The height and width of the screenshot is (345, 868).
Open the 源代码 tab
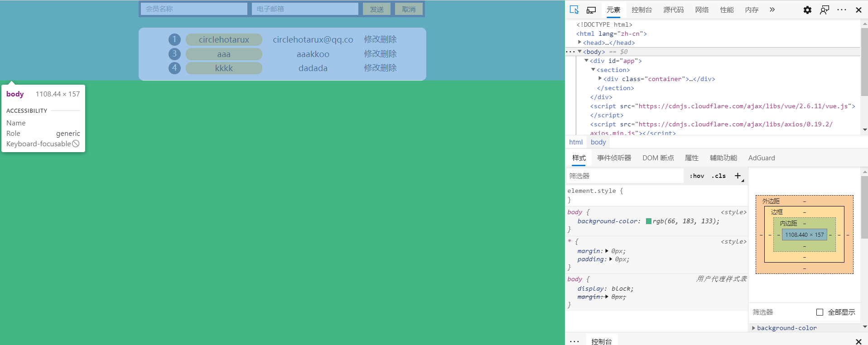(673, 10)
